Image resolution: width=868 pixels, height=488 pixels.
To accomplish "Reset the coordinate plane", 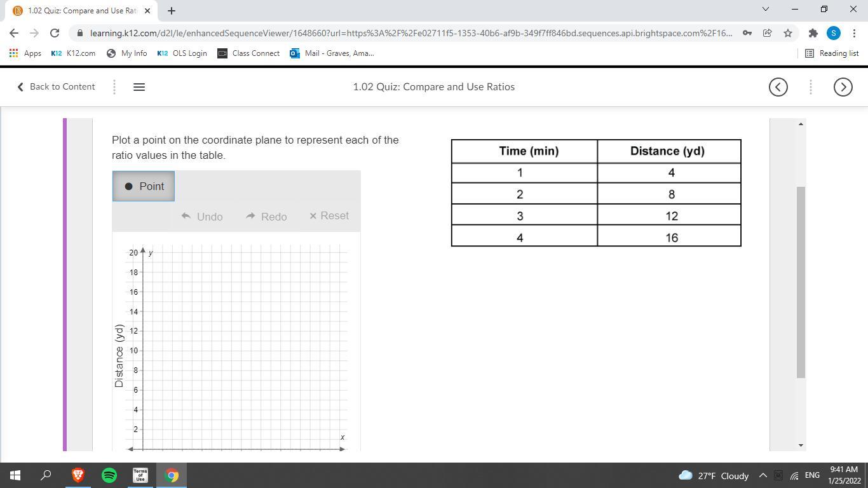I will pos(329,216).
